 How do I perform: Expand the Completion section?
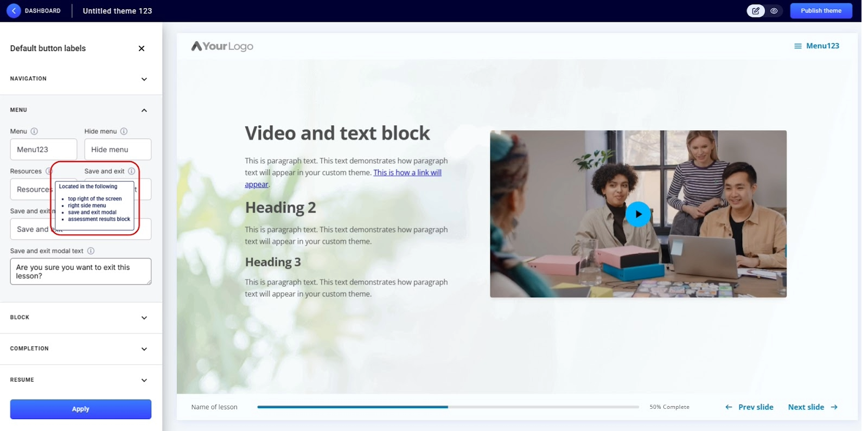pos(144,349)
